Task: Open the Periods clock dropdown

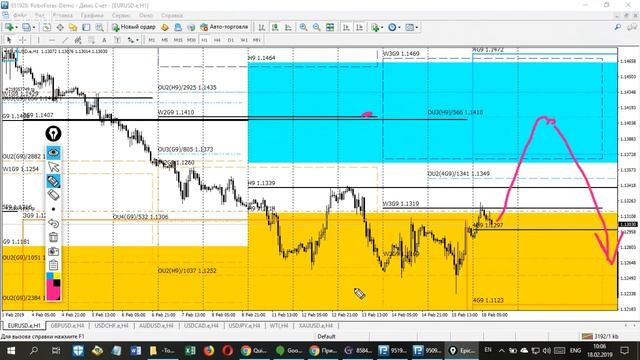Action: click(x=394, y=27)
